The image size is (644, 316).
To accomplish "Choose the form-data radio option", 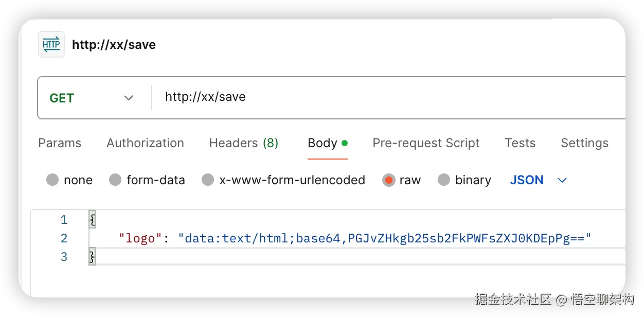I will pos(115,180).
